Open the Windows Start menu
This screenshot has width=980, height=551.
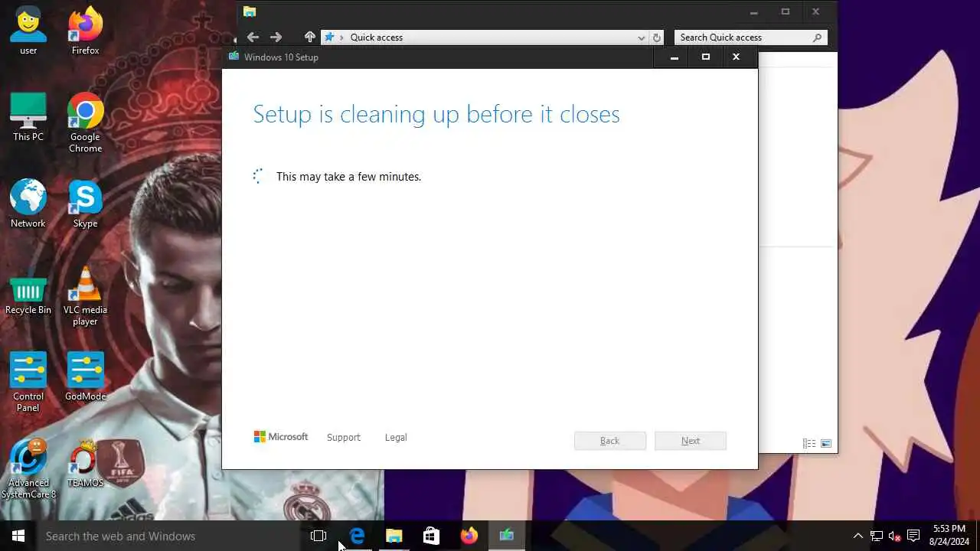click(x=18, y=536)
